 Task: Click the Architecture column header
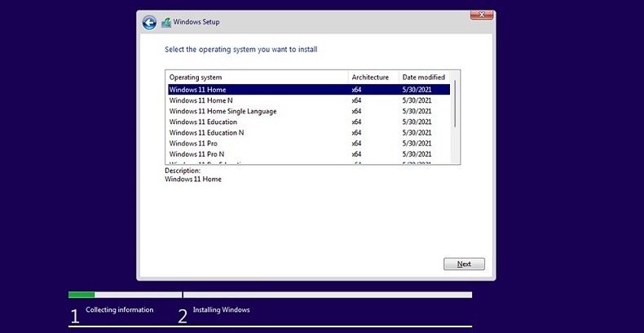click(x=373, y=78)
